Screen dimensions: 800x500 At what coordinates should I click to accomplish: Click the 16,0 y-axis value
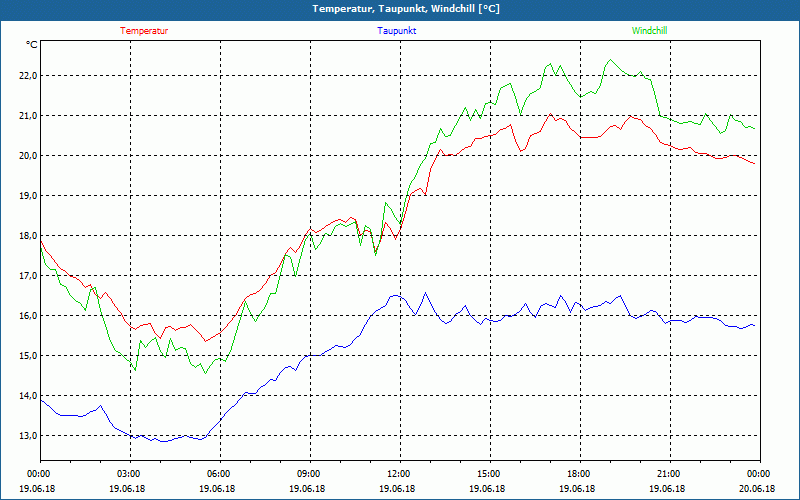click(x=28, y=316)
